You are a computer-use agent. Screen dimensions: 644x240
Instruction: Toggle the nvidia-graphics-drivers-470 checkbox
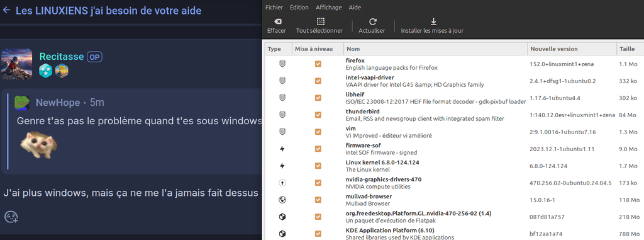(x=318, y=183)
